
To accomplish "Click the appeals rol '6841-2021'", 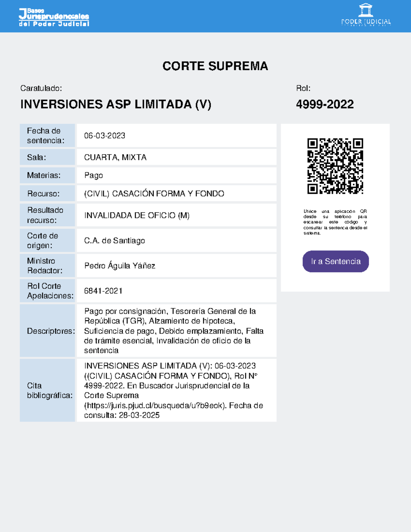I will click(x=103, y=291).
